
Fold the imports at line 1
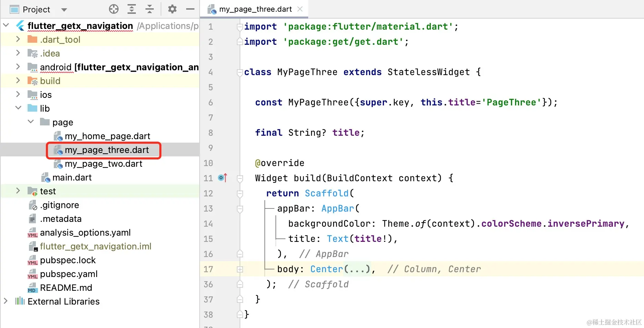[240, 27]
